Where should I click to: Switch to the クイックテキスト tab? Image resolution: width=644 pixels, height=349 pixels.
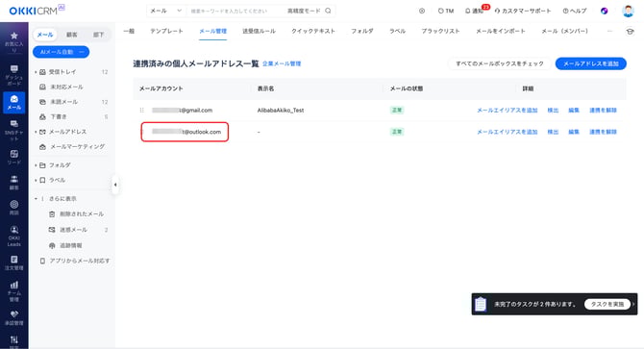click(x=313, y=31)
